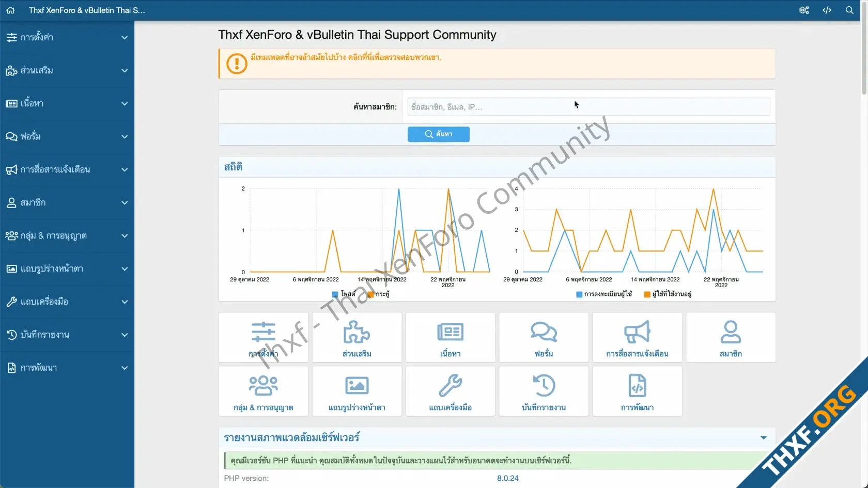Screen dimensions: 868x488
Task: Open the wrench tools tile
Action: [450, 391]
